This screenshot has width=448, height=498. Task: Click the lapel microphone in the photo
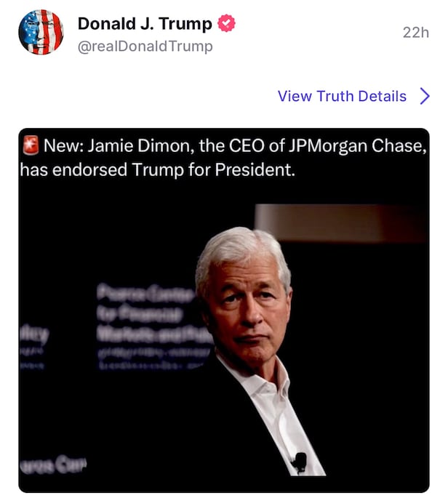click(x=298, y=460)
